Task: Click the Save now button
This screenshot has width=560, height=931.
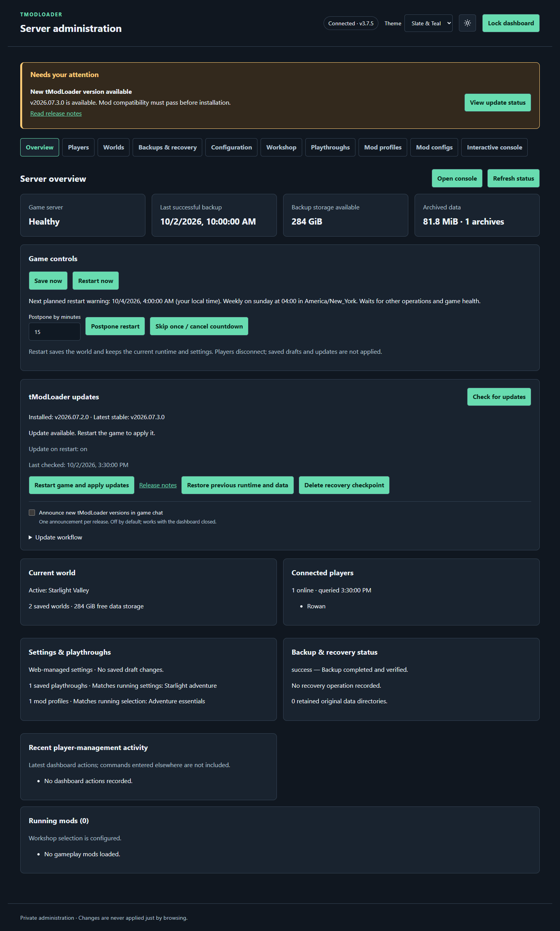Action: coord(48,281)
